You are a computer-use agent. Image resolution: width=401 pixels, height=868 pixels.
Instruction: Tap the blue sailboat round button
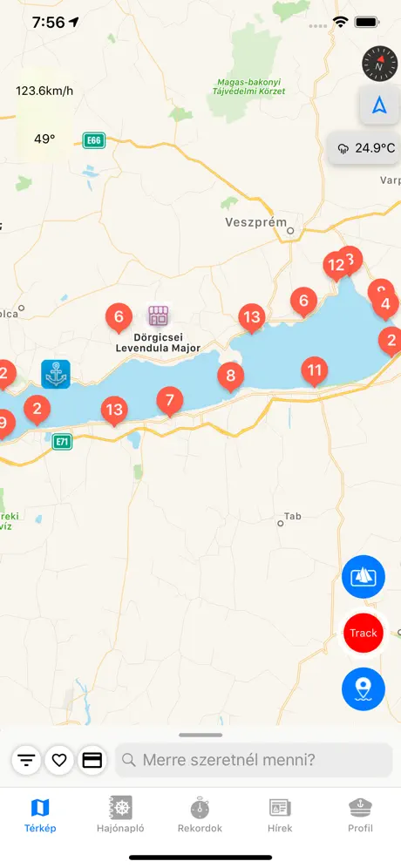(364, 577)
